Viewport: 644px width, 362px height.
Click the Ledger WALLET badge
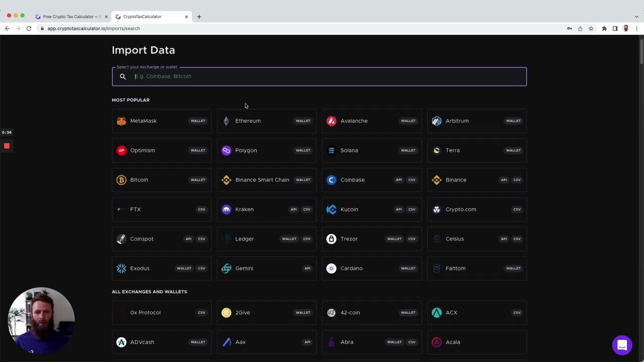click(x=289, y=239)
